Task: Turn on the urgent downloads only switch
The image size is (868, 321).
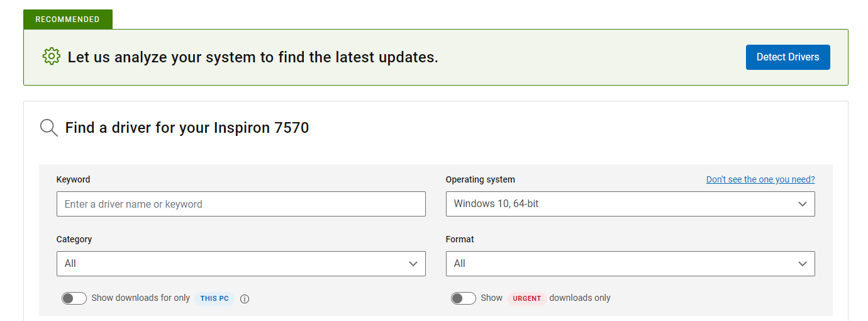Action: 464,298
